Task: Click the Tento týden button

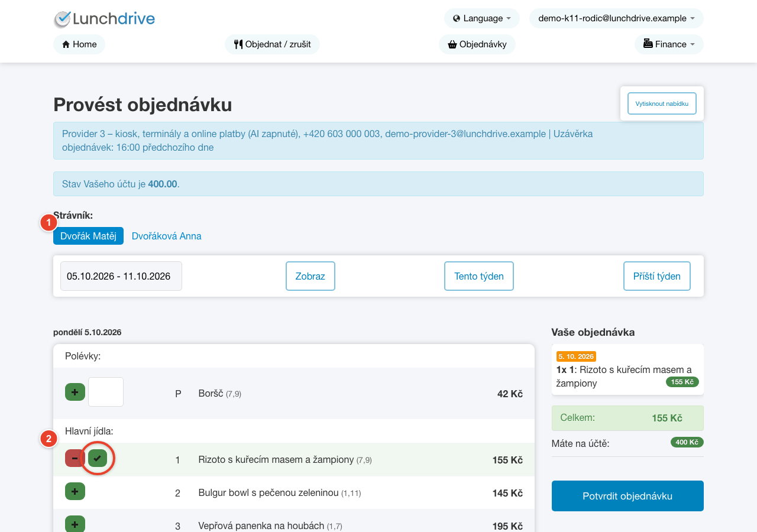Action: point(479,276)
